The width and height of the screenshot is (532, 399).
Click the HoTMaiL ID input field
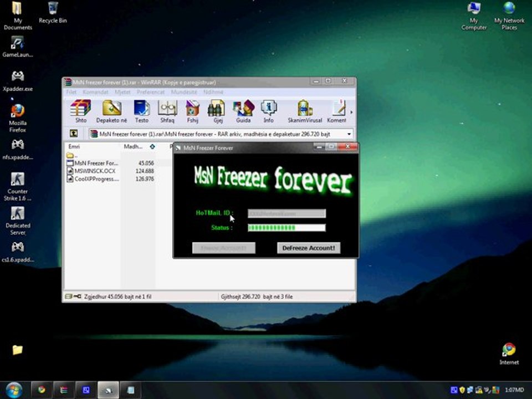click(287, 213)
